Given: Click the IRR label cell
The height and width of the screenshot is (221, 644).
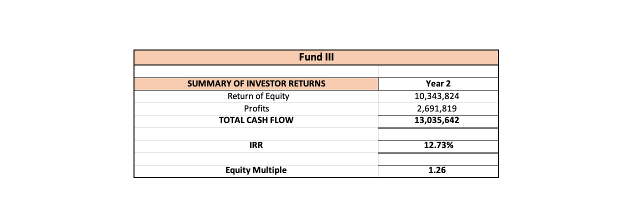Looking at the screenshot, I should (256, 145).
